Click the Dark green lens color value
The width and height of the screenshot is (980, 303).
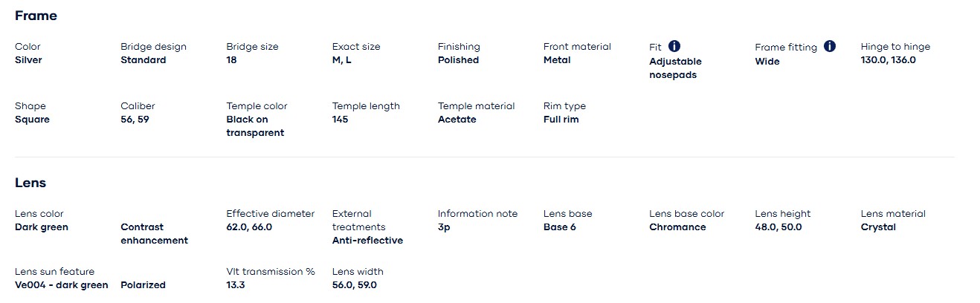click(x=42, y=227)
